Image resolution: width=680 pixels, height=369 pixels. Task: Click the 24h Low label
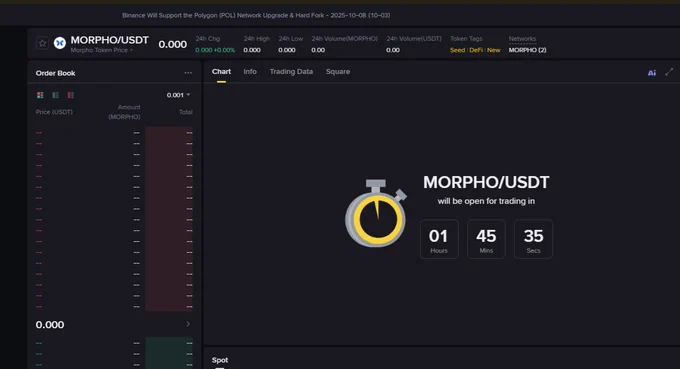coord(291,39)
